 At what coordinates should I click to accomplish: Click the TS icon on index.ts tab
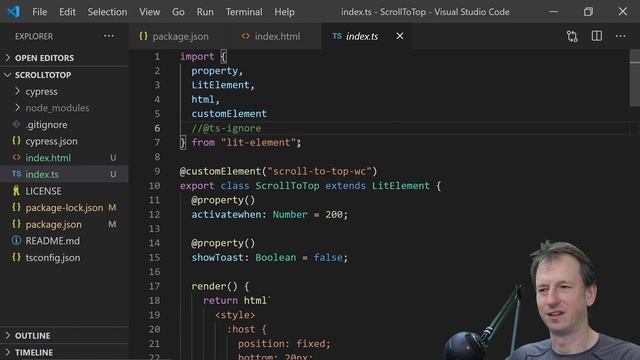[x=337, y=36]
